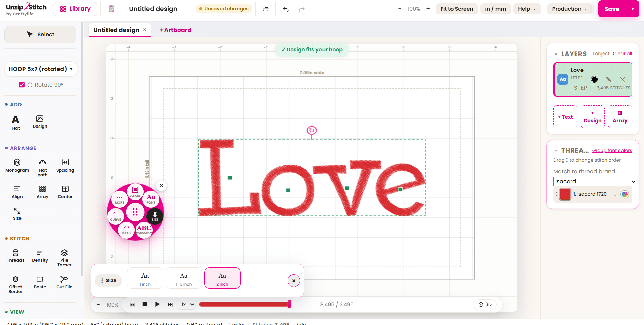Open the Spacing tool
This screenshot has height=325, width=644.
point(65,166)
